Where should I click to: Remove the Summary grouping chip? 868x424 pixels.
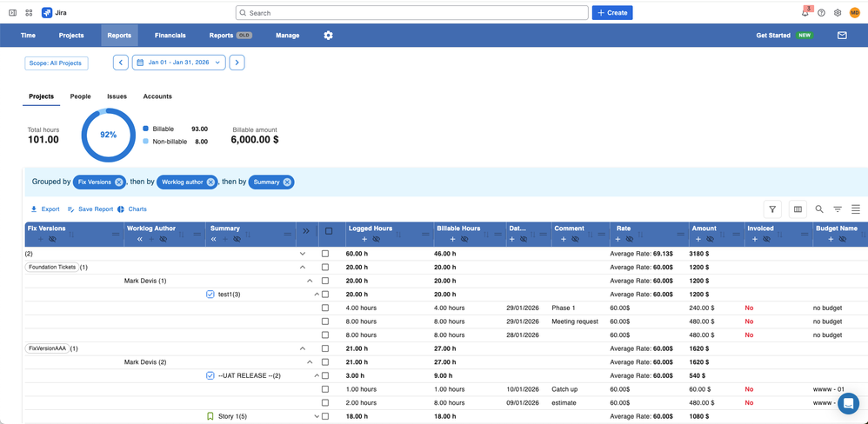(287, 182)
